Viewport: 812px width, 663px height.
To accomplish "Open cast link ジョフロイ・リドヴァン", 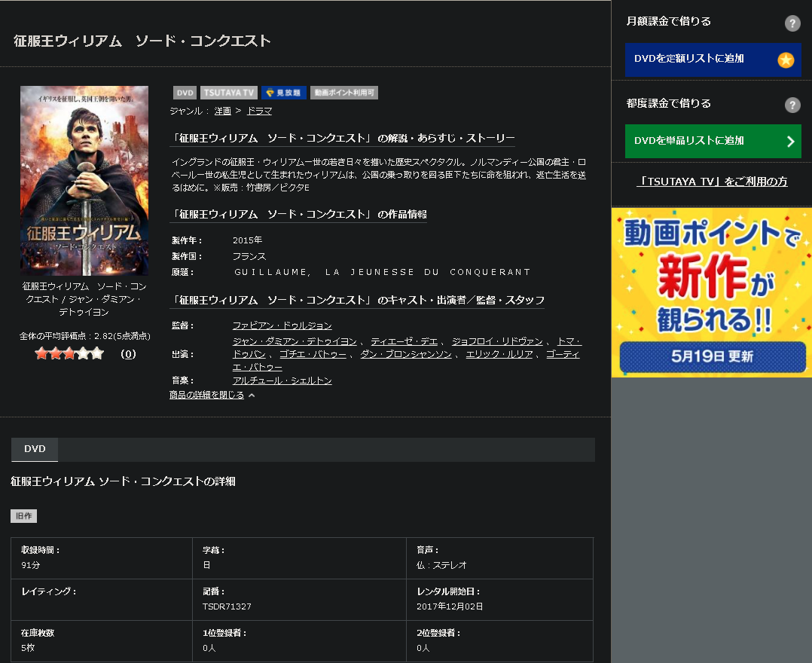I will [x=497, y=341].
